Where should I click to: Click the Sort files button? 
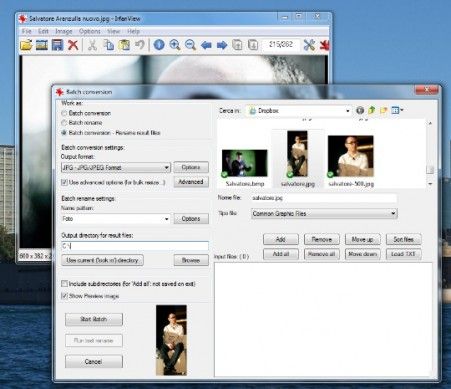coord(404,239)
